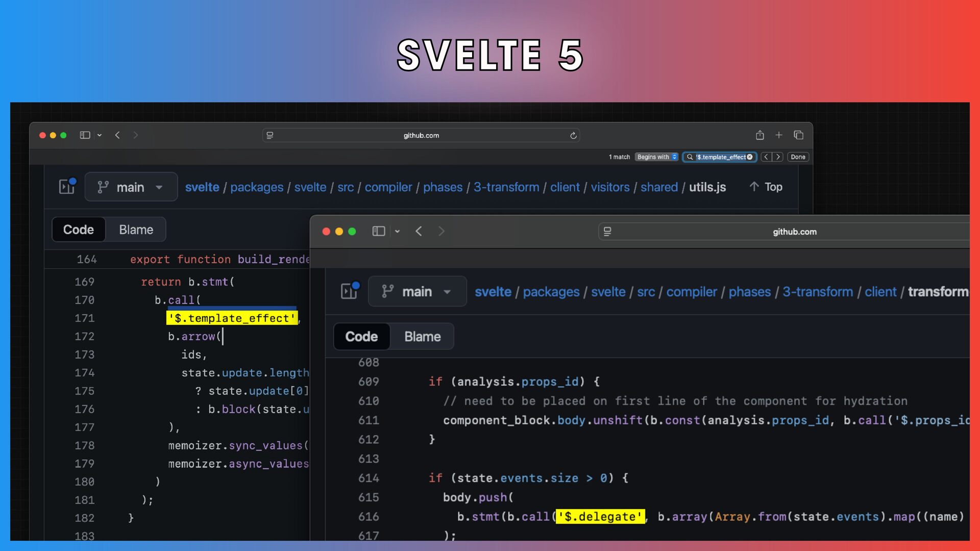Viewport: 980px width, 551px height.
Task: Click the find field containing '$.template_effect
Action: [x=720, y=157]
